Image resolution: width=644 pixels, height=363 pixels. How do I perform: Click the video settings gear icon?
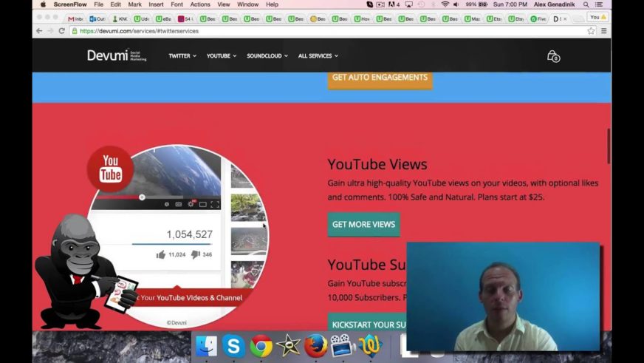point(191,204)
